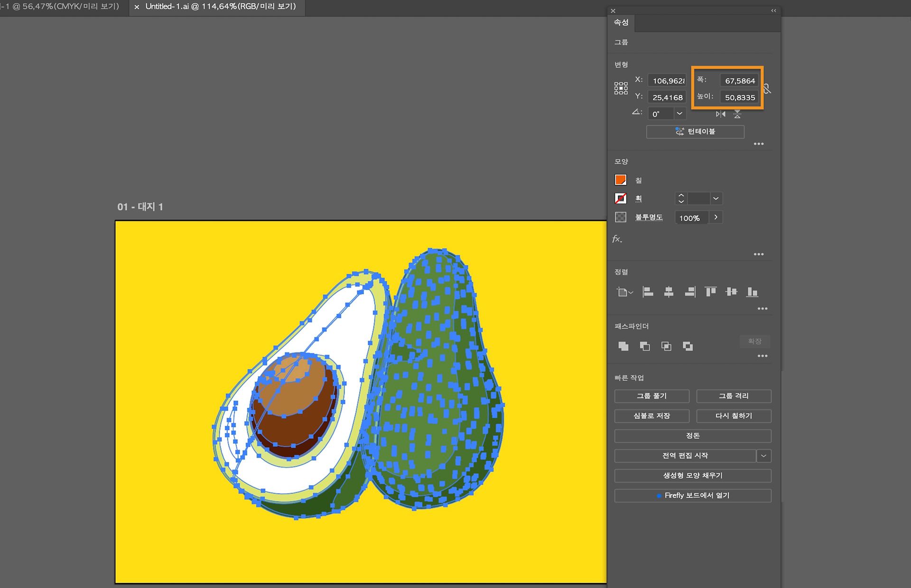Click the 전역 편집 시작 button

point(685,456)
